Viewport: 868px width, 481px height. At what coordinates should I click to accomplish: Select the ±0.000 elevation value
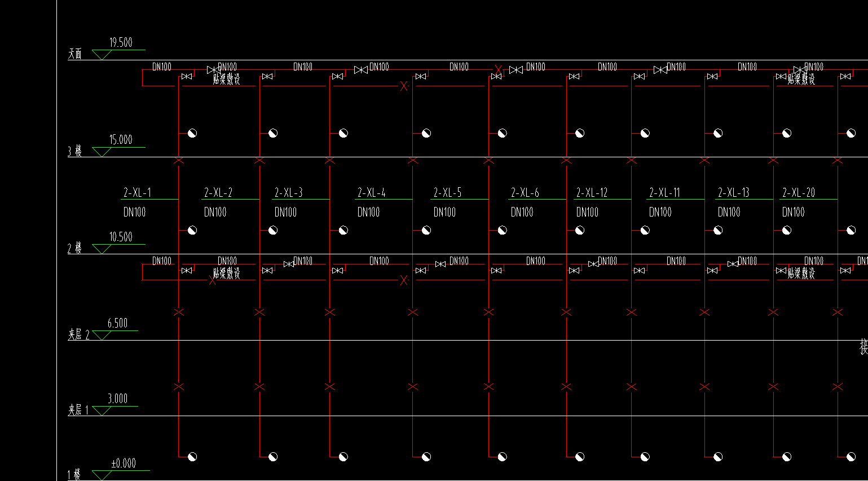(x=124, y=464)
